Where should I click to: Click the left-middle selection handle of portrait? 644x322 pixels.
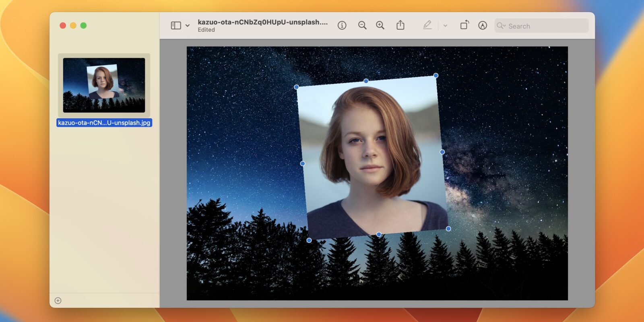303,163
